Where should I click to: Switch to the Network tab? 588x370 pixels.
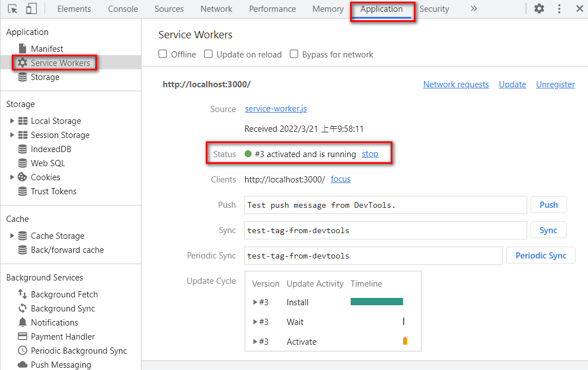pos(216,8)
